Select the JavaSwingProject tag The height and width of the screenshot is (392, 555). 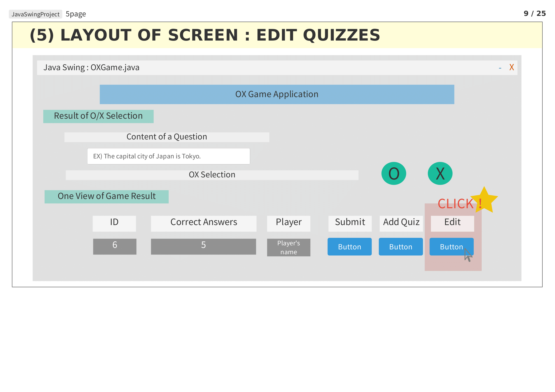point(36,14)
